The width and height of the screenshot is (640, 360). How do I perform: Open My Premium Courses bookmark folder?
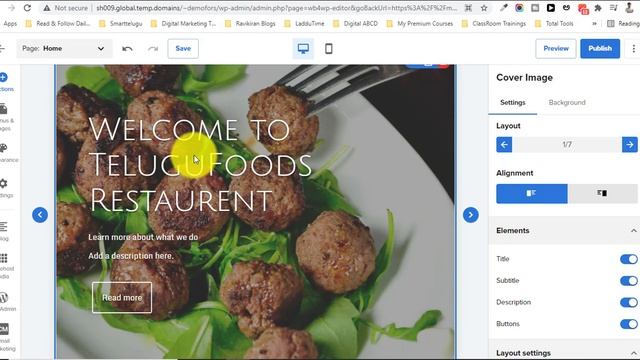point(420,24)
